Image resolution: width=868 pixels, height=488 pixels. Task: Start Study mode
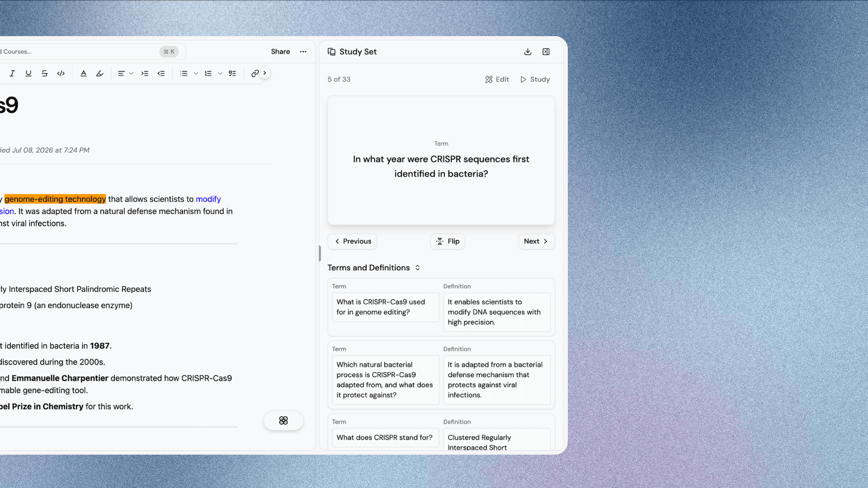[x=535, y=79]
